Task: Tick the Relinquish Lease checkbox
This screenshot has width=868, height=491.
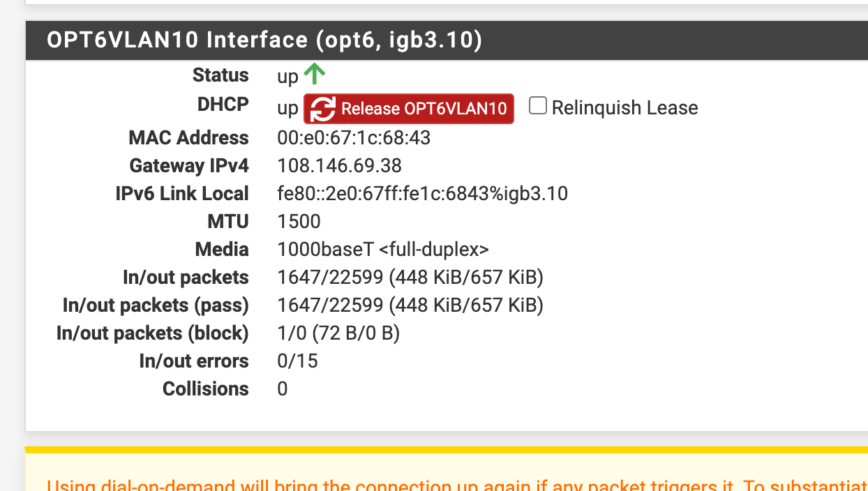Action: 537,106
